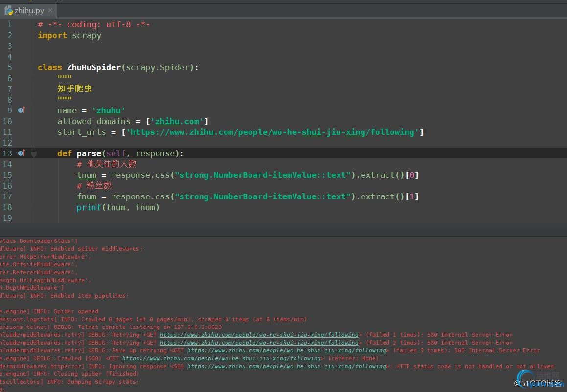567x392 pixels.
Task: Open the URL in 'failed 1 times' log line
Action: tap(259, 335)
